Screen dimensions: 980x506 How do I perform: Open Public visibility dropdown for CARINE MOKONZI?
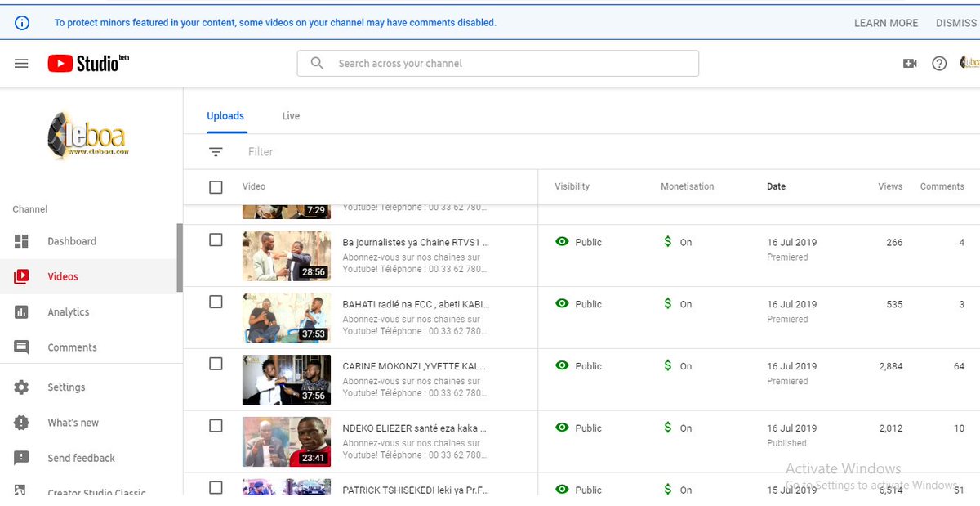click(x=588, y=366)
